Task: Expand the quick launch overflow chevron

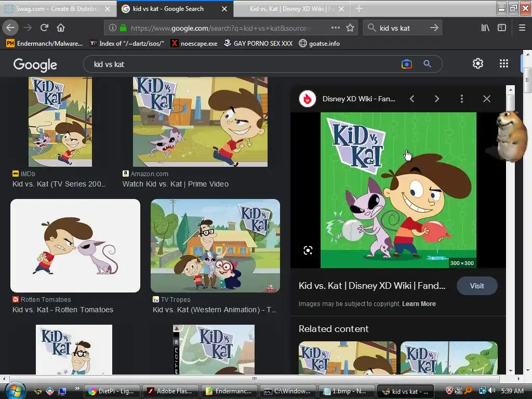Action: 77,388
